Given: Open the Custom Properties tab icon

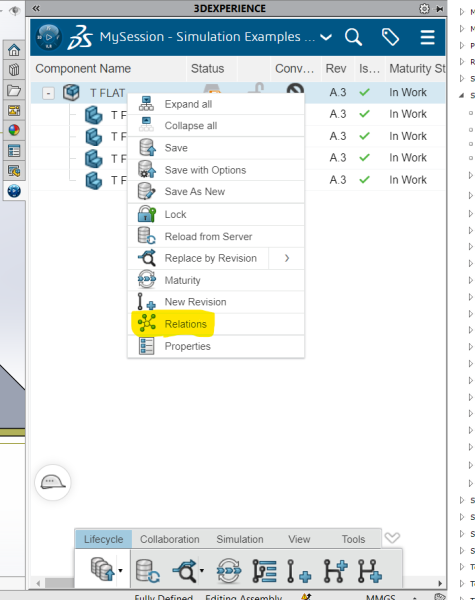Looking at the screenshot, I should coord(14,151).
